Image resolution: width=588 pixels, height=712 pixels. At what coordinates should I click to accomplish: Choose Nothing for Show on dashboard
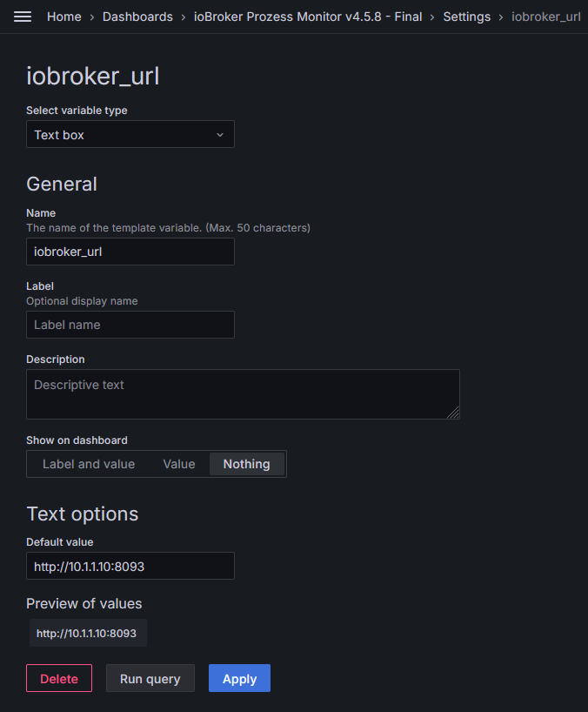point(246,464)
